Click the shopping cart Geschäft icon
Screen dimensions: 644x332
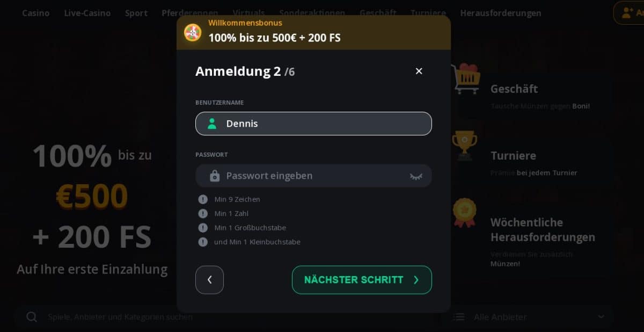pyautogui.click(x=465, y=79)
